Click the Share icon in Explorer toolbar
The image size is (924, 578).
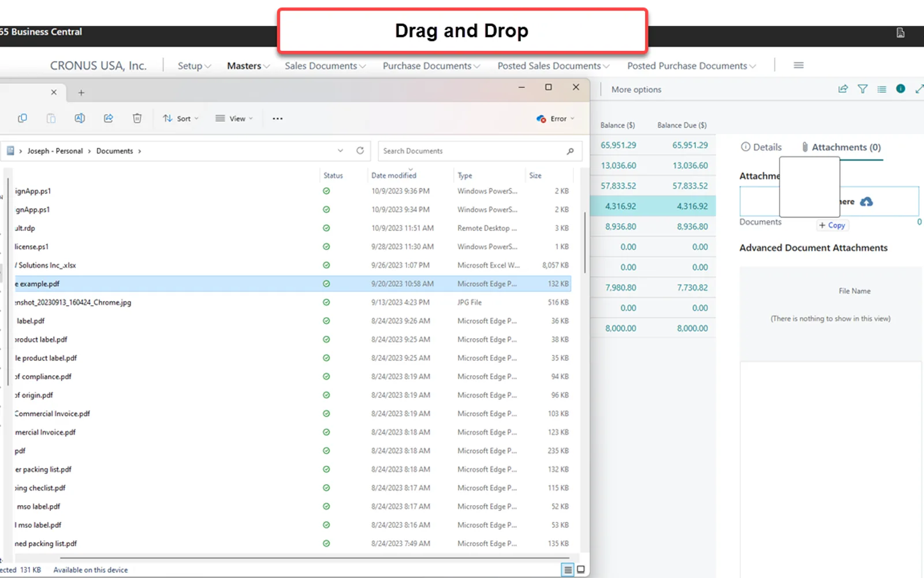coord(108,118)
